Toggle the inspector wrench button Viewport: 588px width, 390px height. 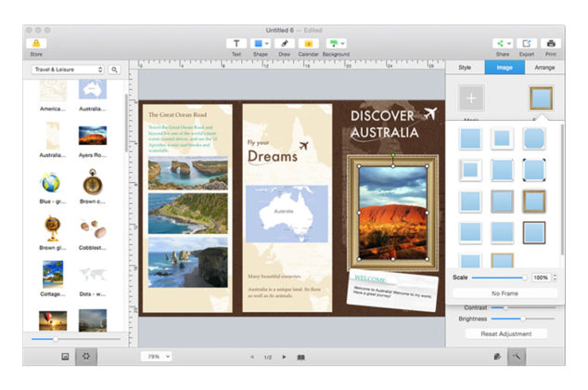tap(517, 357)
